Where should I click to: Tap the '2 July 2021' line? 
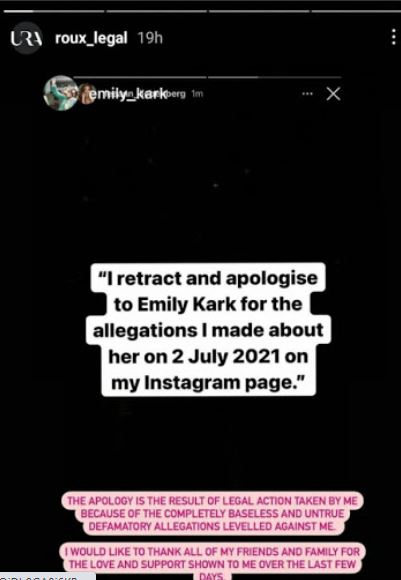click(x=208, y=356)
